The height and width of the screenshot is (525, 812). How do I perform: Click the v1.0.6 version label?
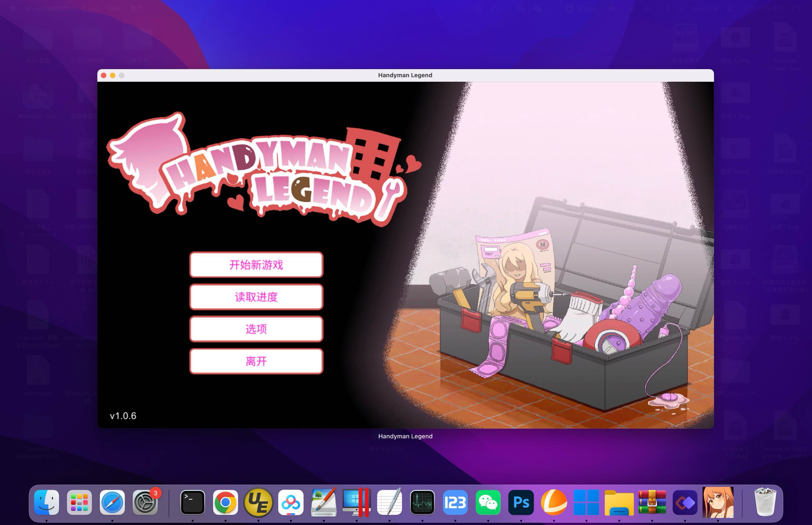pos(123,416)
